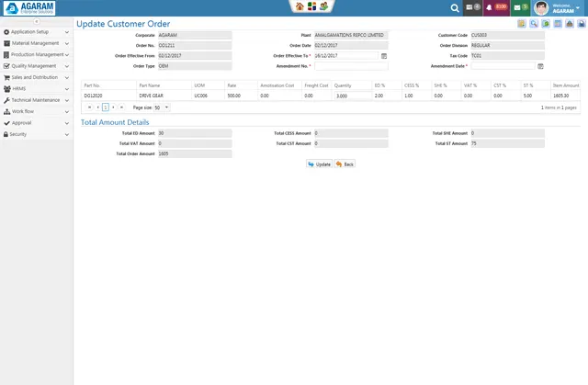The image size is (588, 385).
Task: Expand HRMS chevron
Action: point(67,89)
